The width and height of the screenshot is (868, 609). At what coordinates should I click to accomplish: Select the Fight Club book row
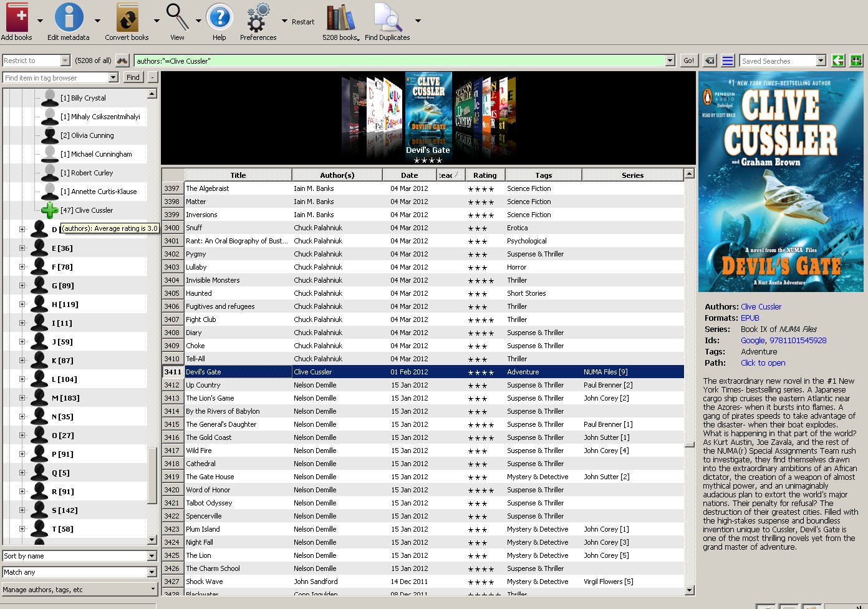pyautogui.click(x=423, y=319)
